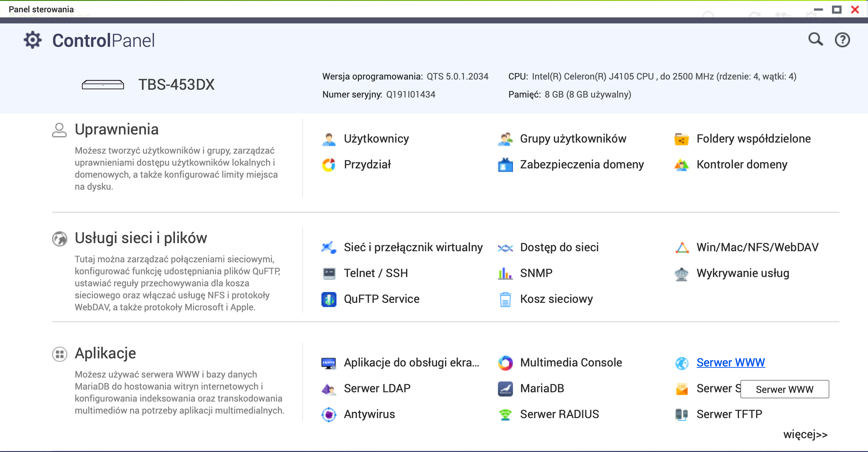Select the Uprawnienia category heading
This screenshot has height=452, width=868.
point(116,129)
